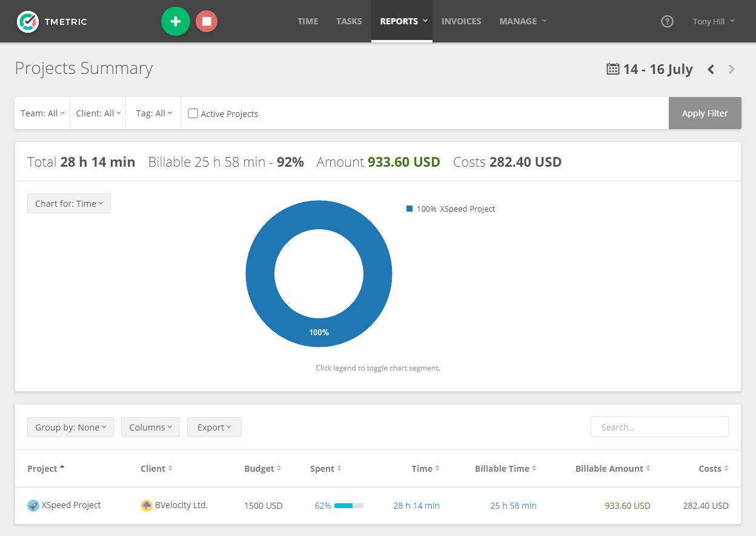Click the 62% spent progress bar
The width and height of the screenshot is (756, 536).
tap(348, 506)
